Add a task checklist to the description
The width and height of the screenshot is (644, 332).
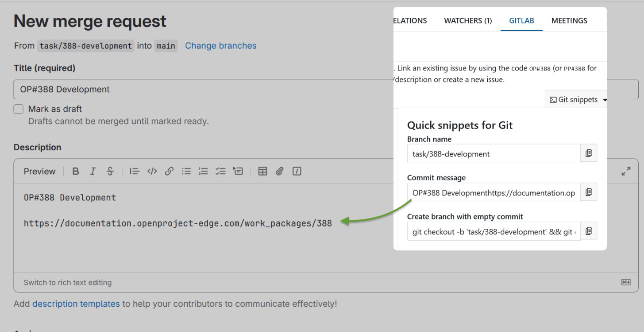point(220,172)
